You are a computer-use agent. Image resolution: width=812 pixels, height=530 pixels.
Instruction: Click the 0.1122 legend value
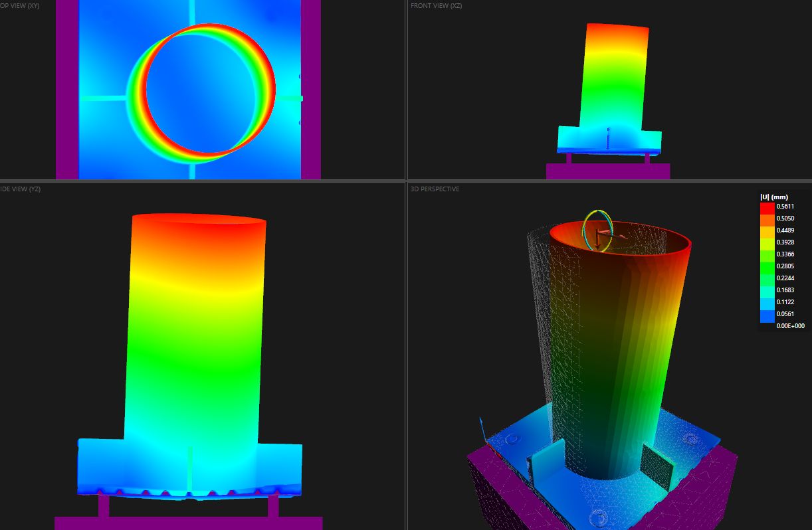(785, 302)
